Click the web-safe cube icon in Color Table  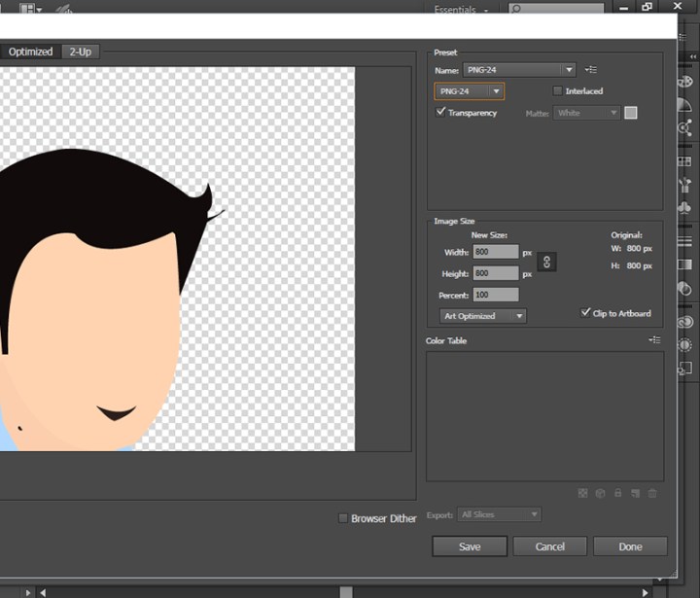tap(600, 494)
